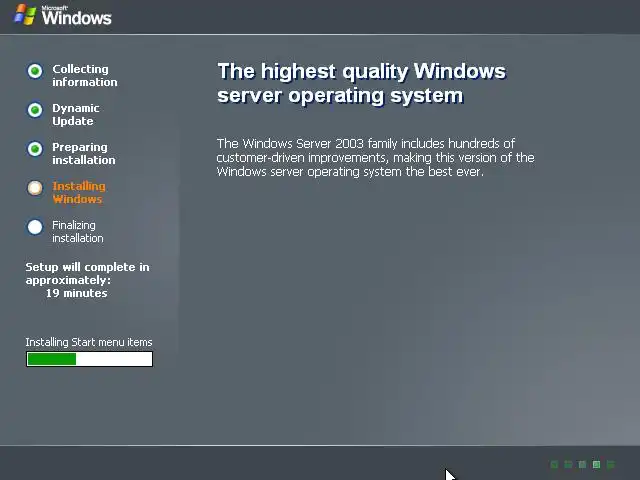
Task: Click the Finalizing installation step label
Action: 78,231
